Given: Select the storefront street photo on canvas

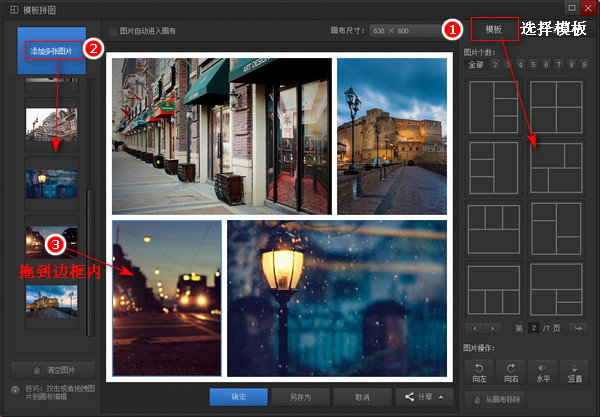Looking at the screenshot, I should point(222,136).
